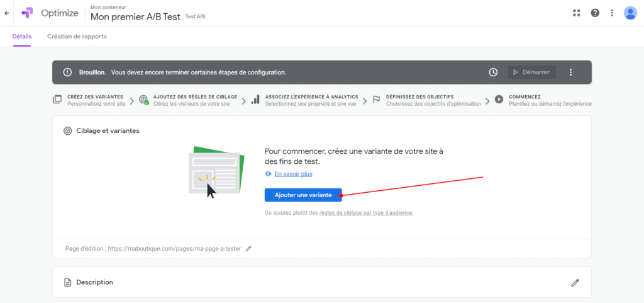Image resolution: width=644 pixels, height=303 pixels.
Task: Switch to Création de rapports tab
Action: (77, 37)
